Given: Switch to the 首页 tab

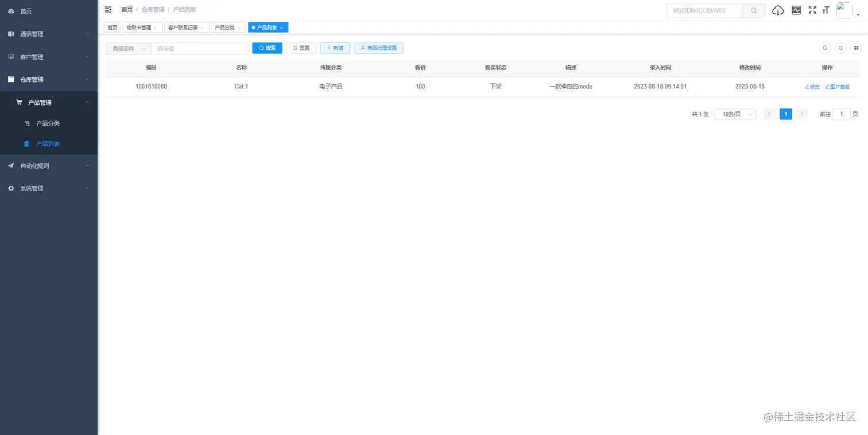Looking at the screenshot, I should coord(113,28).
